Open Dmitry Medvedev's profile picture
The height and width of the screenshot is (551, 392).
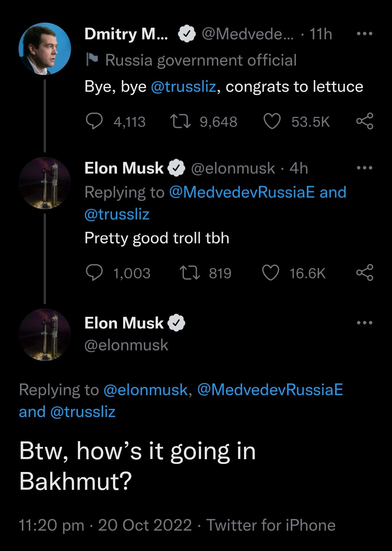point(45,49)
